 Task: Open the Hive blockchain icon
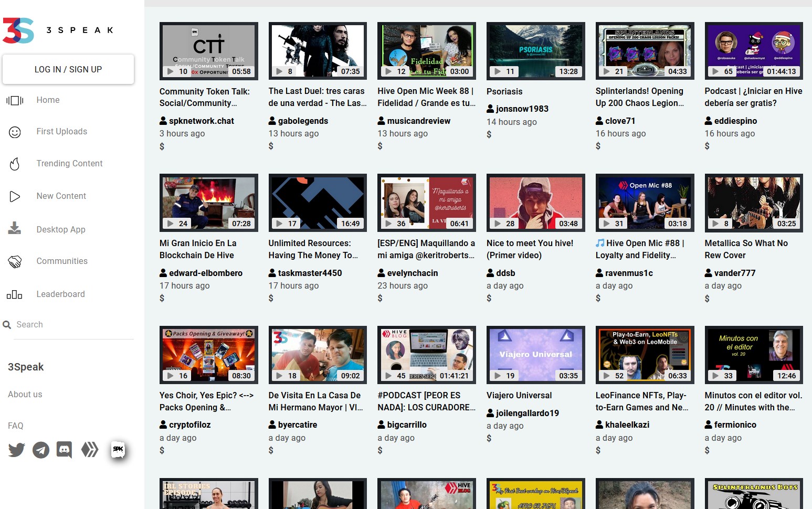90,449
